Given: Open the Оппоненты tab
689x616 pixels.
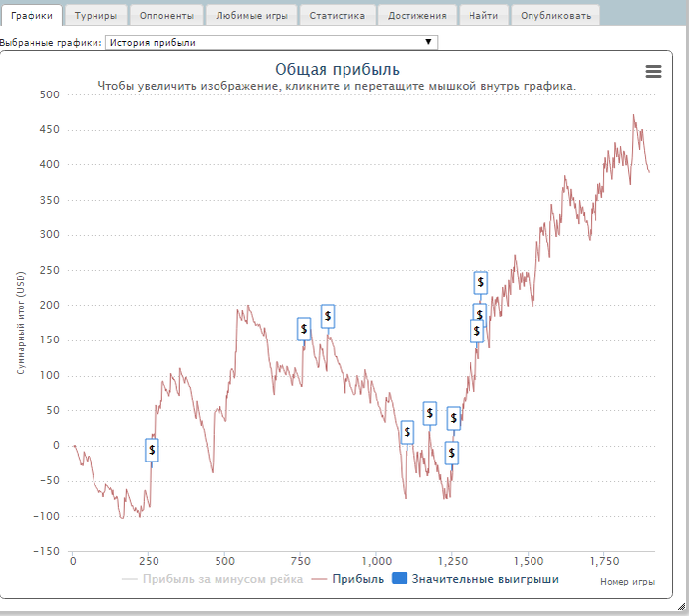Looking at the screenshot, I should pos(166,16).
